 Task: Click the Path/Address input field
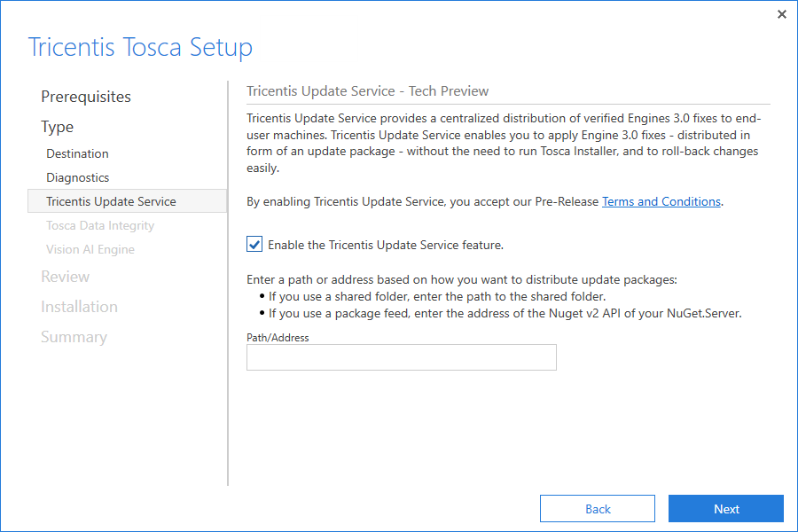point(401,357)
